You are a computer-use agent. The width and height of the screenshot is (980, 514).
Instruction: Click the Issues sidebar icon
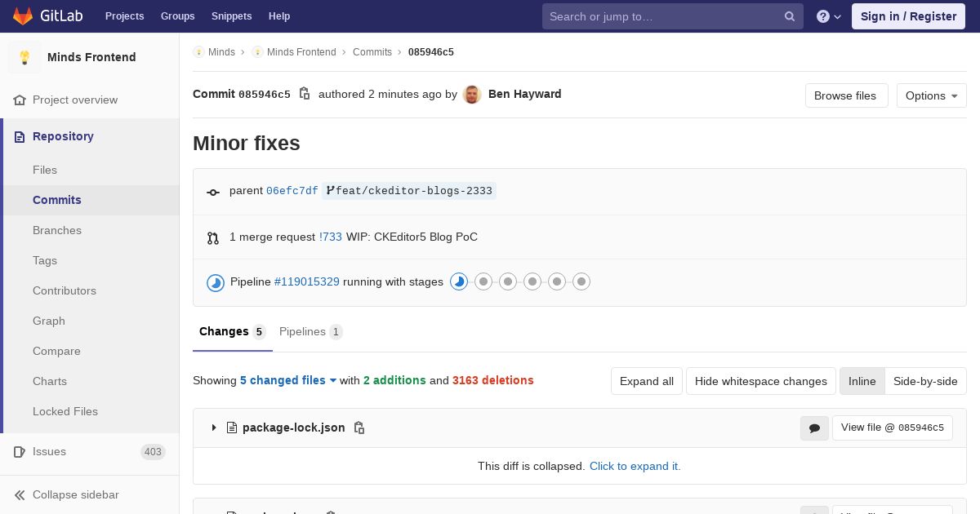point(20,452)
